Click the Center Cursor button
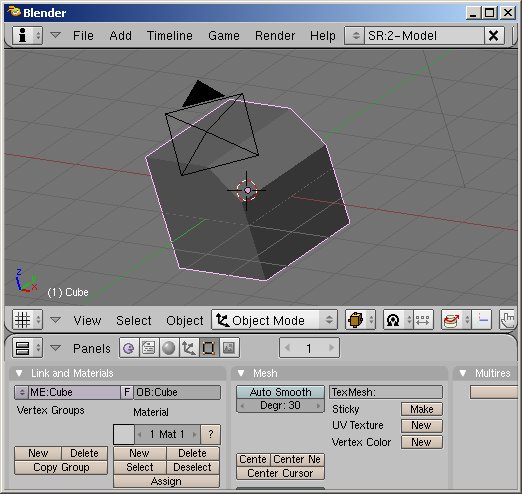Viewport: 522px width, 494px height. pyautogui.click(x=280, y=473)
